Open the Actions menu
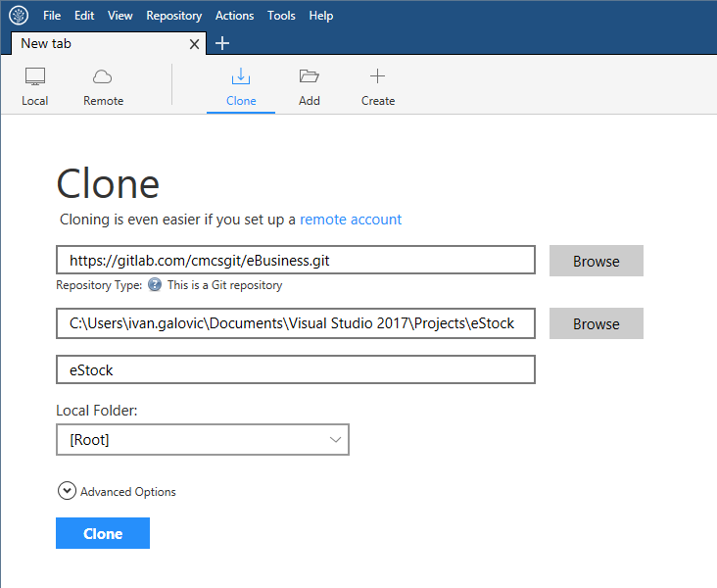Image resolution: width=717 pixels, height=588 pixels. (x=234, y=16)
